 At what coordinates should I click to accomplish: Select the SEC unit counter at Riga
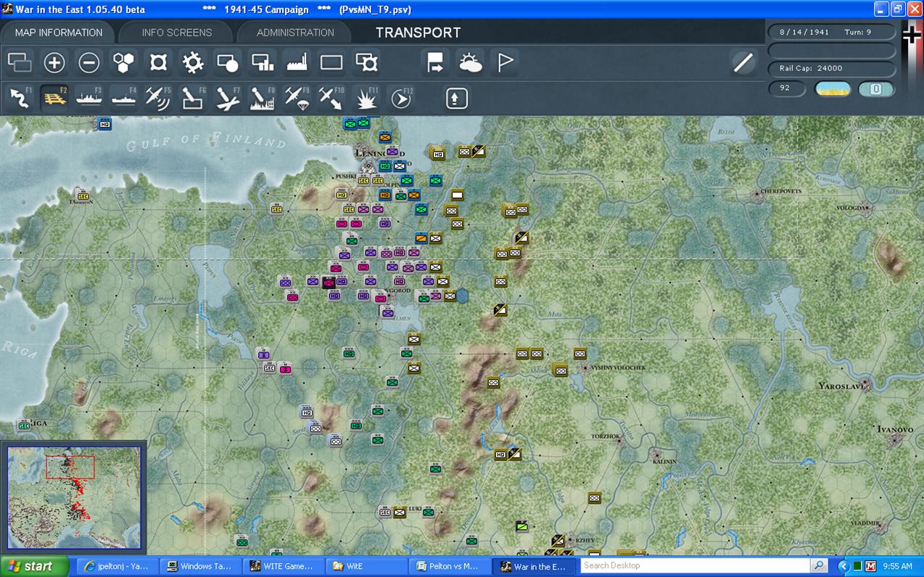click(24, 425)
